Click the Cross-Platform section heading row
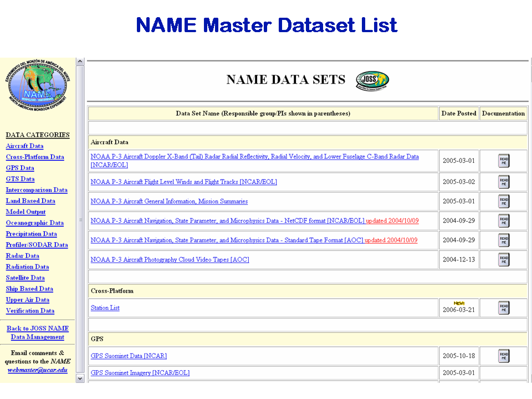The height and width of the screenshot is (399, 532). click(x=308, y=291)
